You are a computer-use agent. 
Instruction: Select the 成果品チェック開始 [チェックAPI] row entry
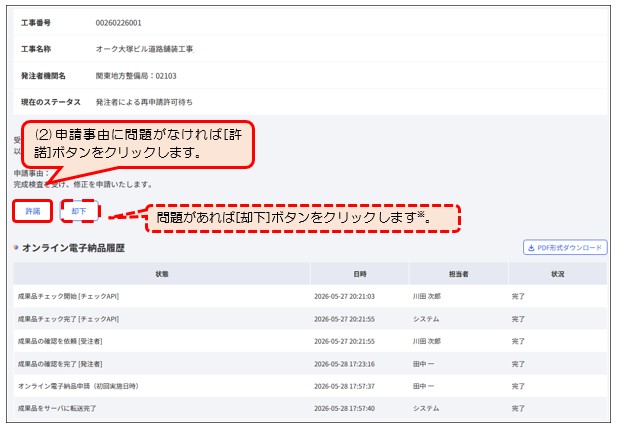pyautogui.click(x=68, y=296)
